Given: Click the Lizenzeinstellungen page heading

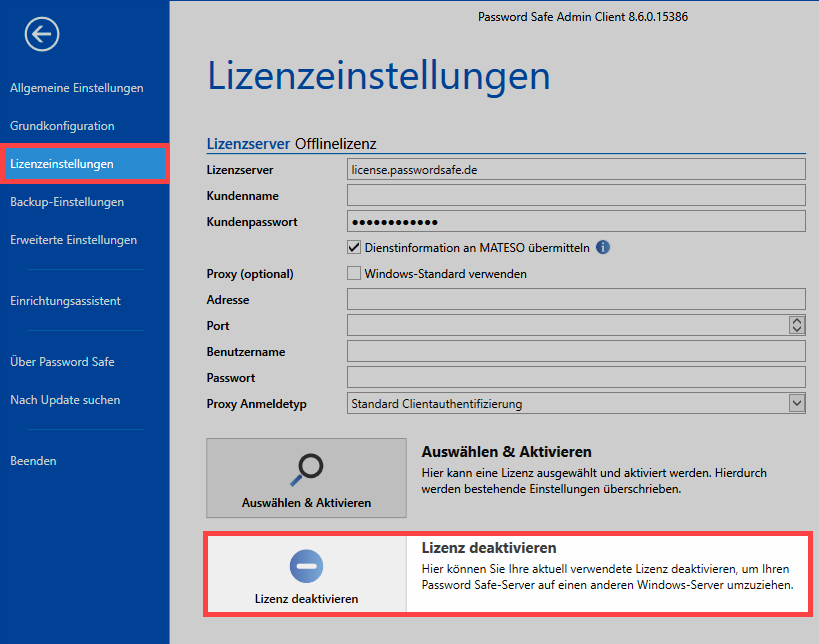Looking at the screenshot, I should coord(379,76).
